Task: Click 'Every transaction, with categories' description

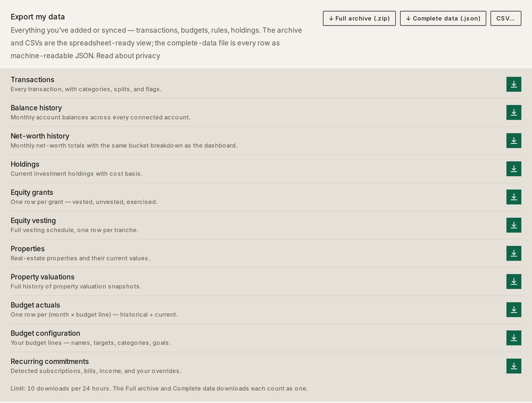Action: [86, 89]
